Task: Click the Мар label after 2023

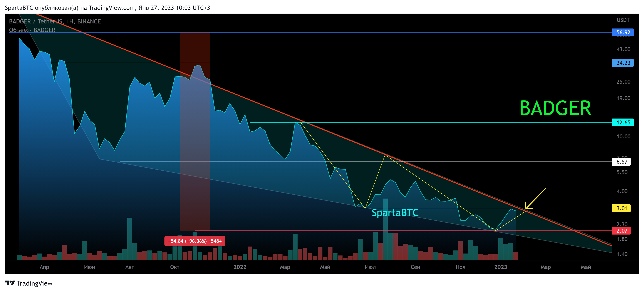Action: 545,267
